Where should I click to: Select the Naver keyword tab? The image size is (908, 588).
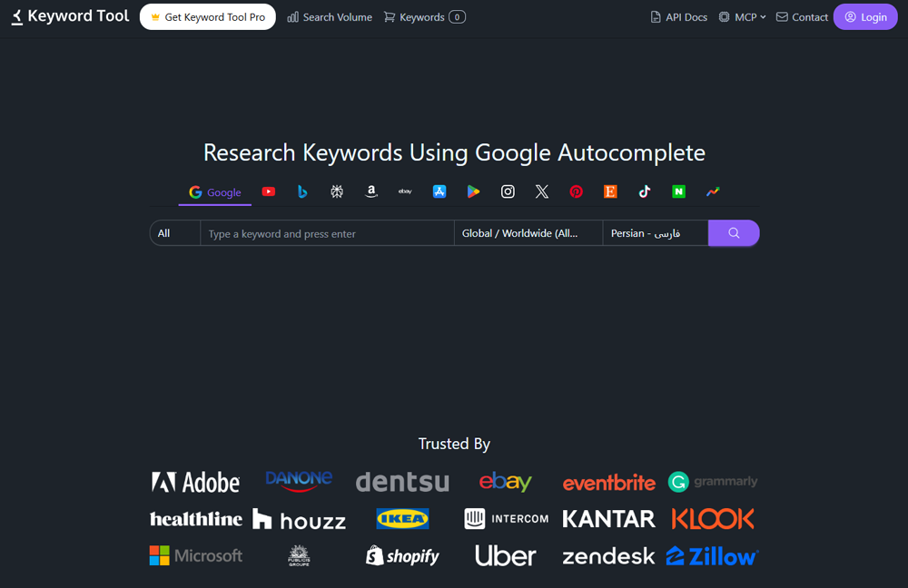click(x=678, y=191)
